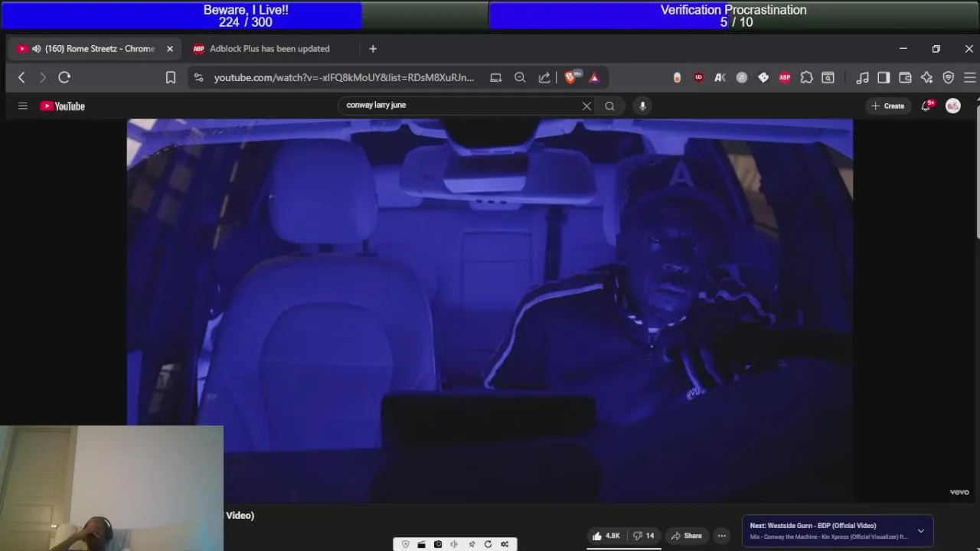Search with voice microphone button
This screenshot has width=980, height=551.
click(642, 106)
